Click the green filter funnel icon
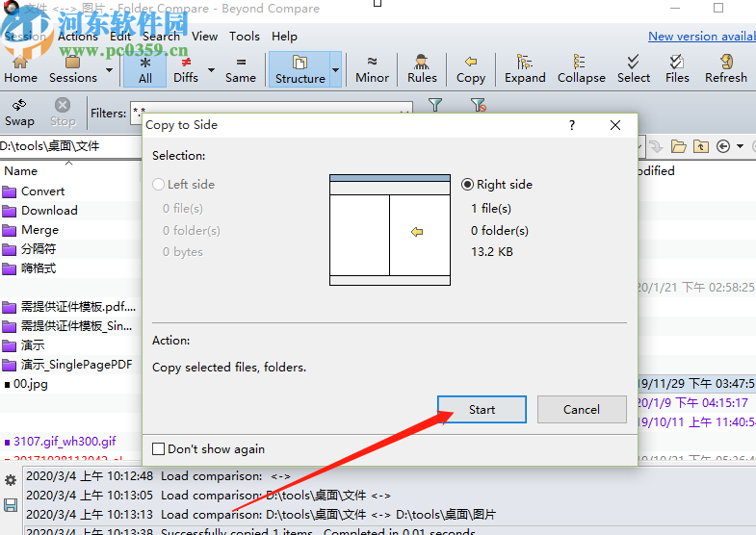The height and width of the screenshot is (535, 756). (435, 105)
